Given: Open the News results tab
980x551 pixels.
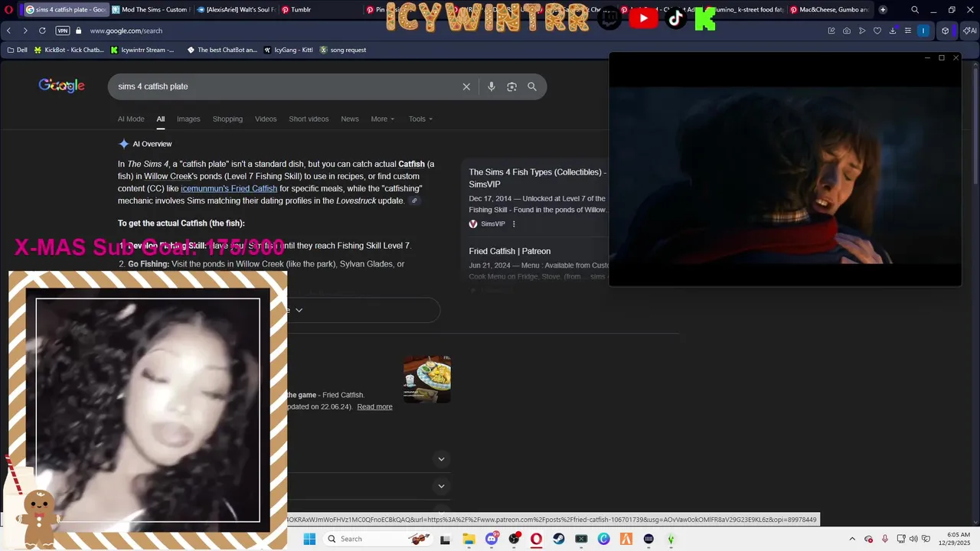Looking at the screenshot, I should tap(350, 119).
